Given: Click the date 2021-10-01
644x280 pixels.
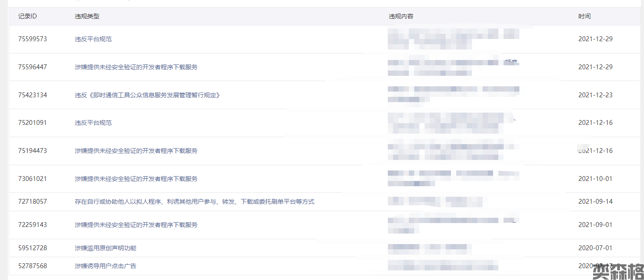Looking at the screenshot, I should tap(595, 179).
